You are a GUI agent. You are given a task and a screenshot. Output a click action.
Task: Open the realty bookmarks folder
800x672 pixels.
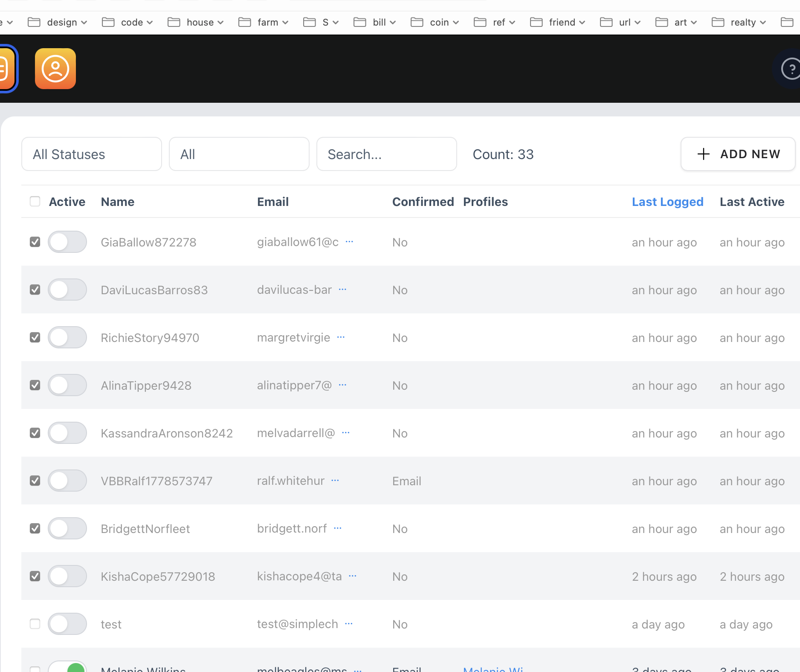pyautogui.click(x=739, y=22)
